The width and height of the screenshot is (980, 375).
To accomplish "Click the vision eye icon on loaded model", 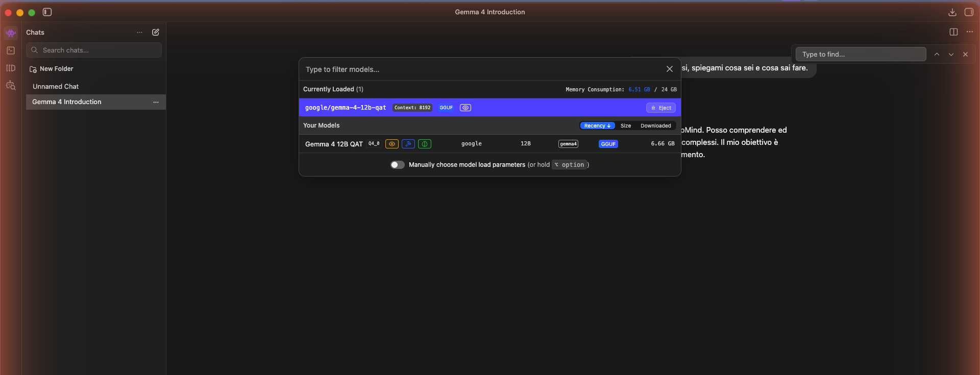I will pos(465,108).
